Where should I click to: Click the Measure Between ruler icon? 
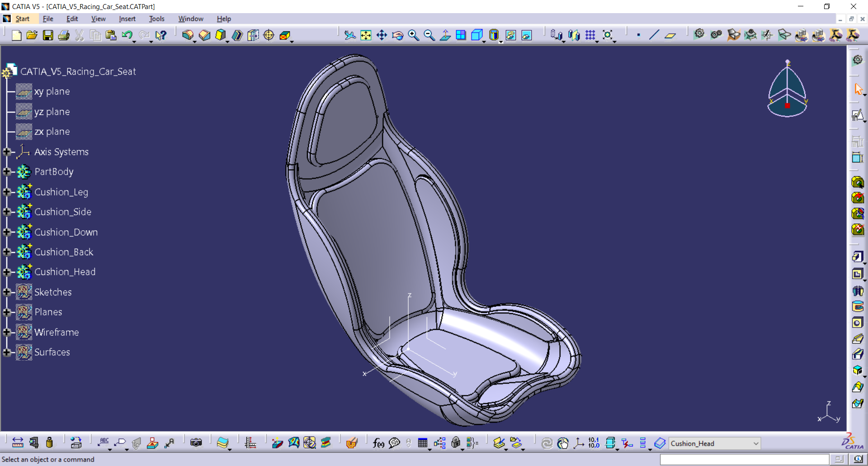(x=18, y=443)
